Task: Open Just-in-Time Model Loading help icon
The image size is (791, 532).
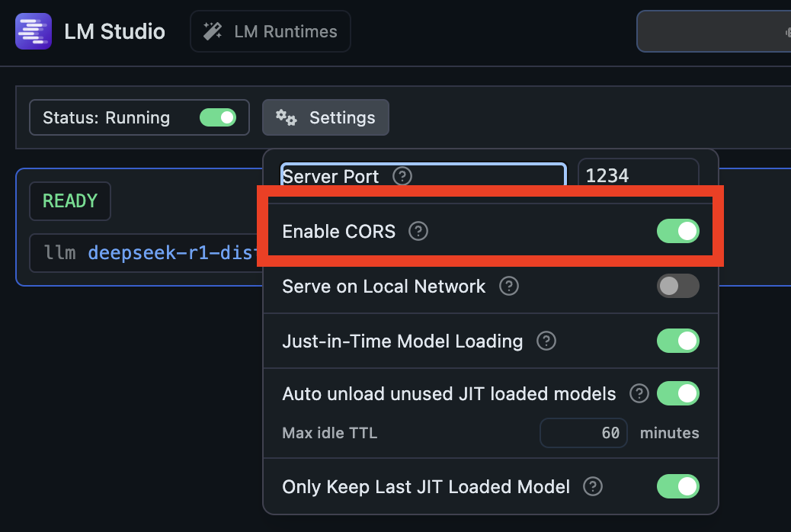Action: coord(546,341)
